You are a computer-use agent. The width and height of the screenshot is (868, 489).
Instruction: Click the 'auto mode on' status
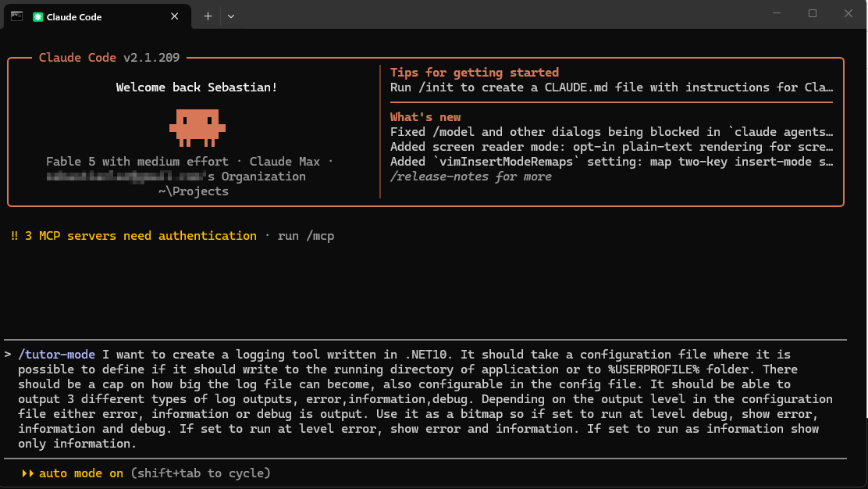(x=81, y=473)
